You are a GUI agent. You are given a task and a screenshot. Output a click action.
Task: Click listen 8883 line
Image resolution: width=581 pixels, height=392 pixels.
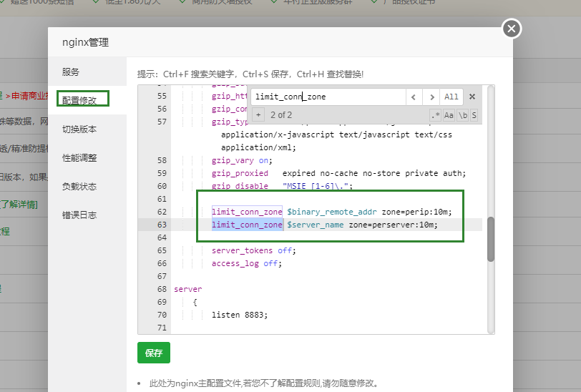(x=240, y=315)
